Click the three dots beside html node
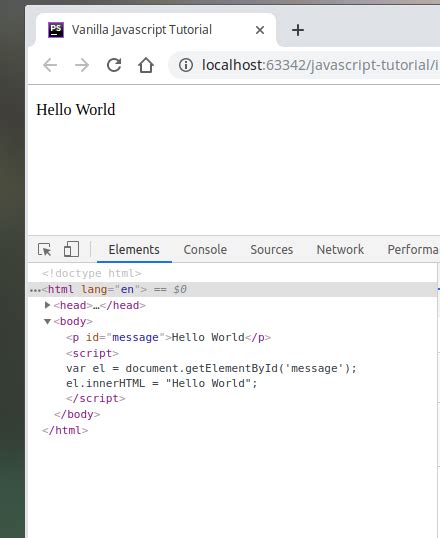The height and width of the screenshot is (538, 440). [x=35, y=290]
